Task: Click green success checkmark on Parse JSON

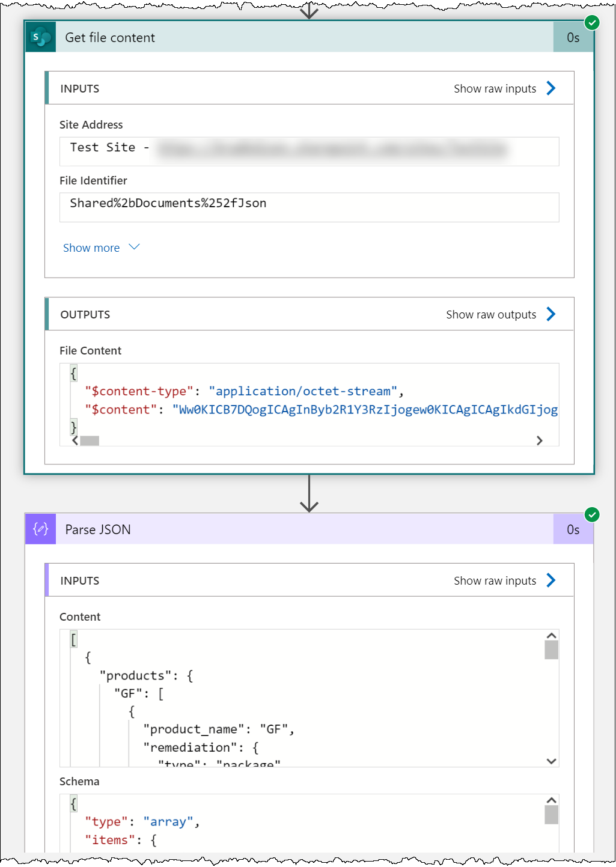Action: (592, 514)
